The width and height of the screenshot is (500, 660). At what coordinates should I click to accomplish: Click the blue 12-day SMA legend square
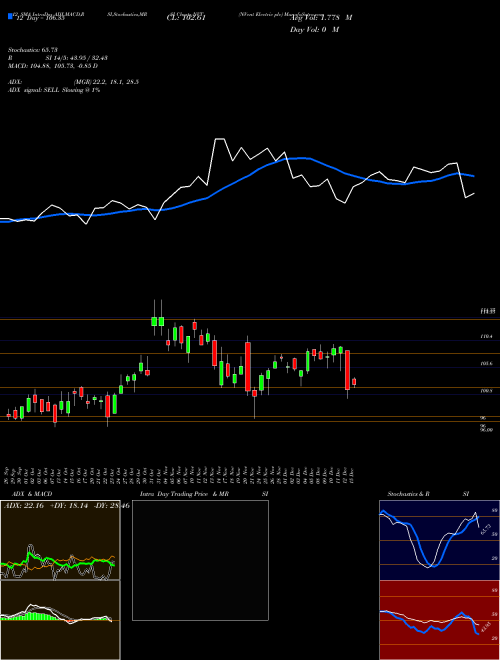[10, 16]
